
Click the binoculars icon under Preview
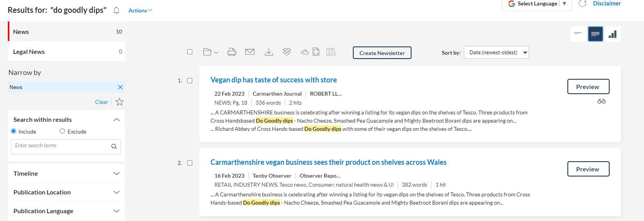601,102
